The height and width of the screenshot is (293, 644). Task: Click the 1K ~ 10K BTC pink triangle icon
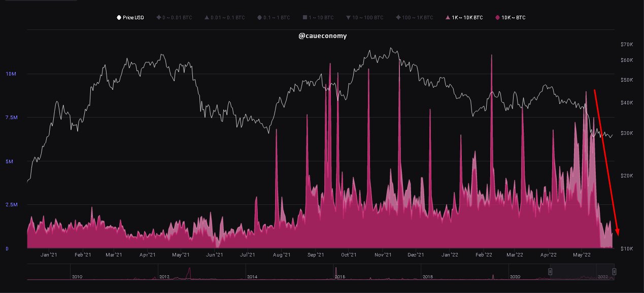click(x=447, y=18)
